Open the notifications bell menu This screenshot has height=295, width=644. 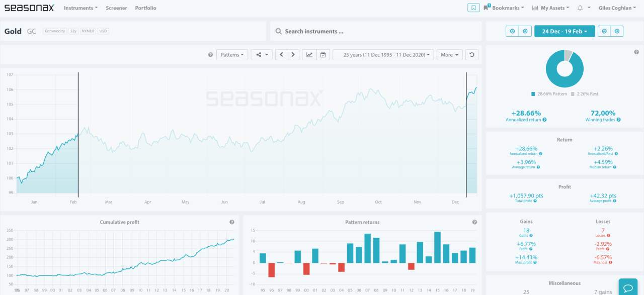[x=582, y=8]
